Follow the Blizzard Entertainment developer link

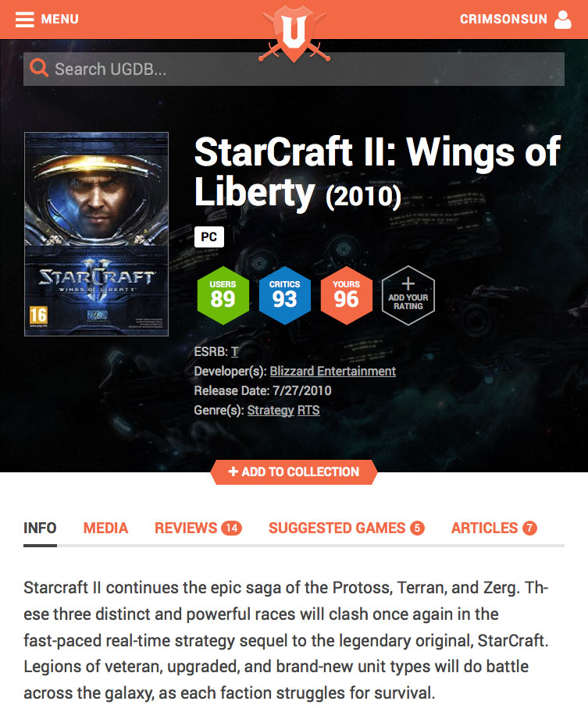(x=333, y=371)
